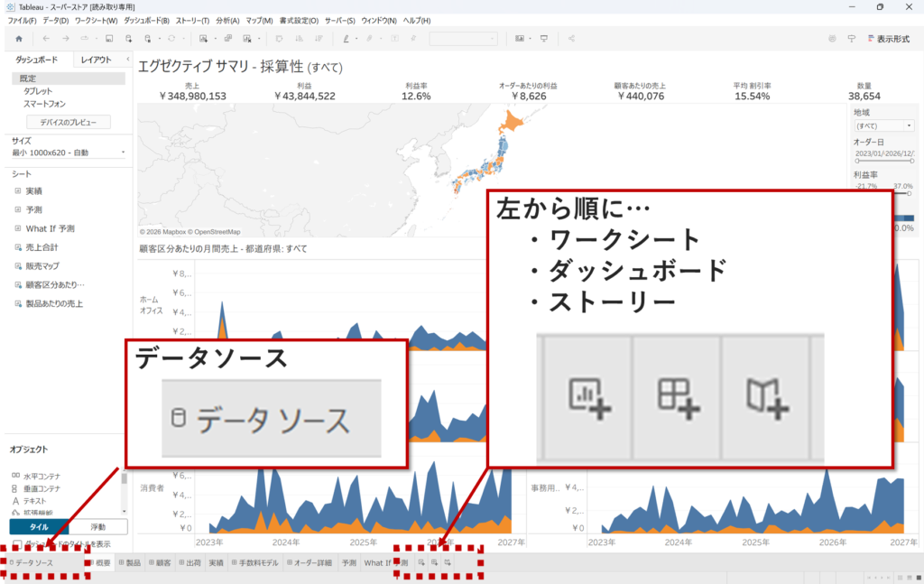The height and width of the screenshot is (584, 924).
Task: Click the undo back arrow in toolbar
Action: (x=45, y=39)
